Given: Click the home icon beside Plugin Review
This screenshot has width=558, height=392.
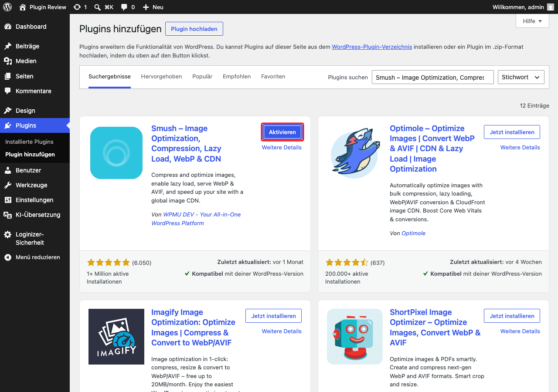Looking at the screenshot, I should point(23,7).
